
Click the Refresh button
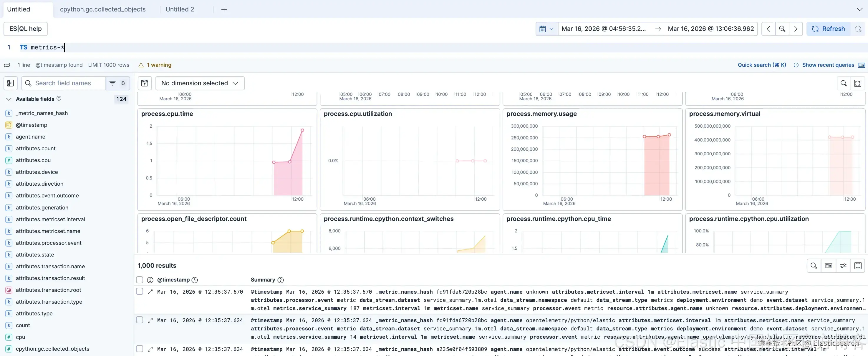pos(828,29)
